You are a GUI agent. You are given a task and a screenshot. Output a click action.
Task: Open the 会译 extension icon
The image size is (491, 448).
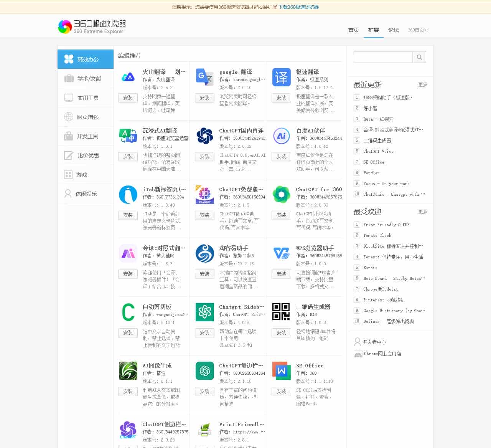point(128,253)
